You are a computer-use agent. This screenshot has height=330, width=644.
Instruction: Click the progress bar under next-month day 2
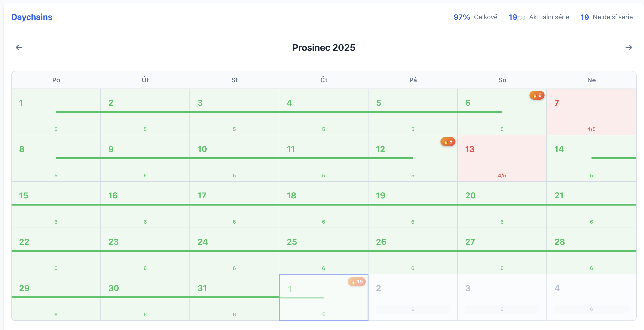click(x=413, y=309)
